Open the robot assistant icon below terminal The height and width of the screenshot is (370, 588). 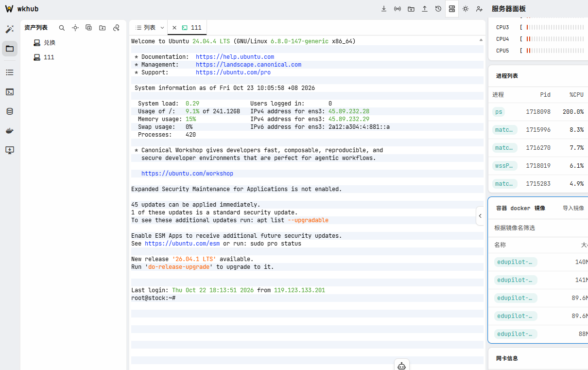(x=402, y=366)
